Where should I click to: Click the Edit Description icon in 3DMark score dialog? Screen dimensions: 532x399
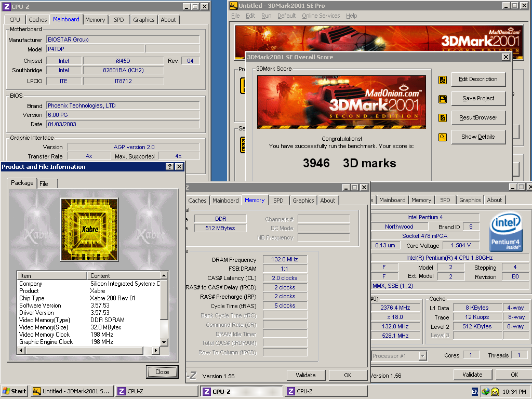coord(443,80)
